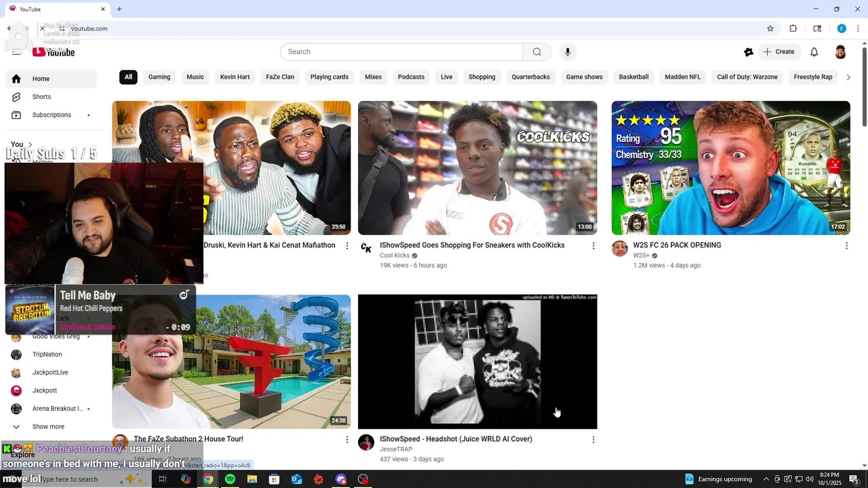Open JxckpottLive channel in sidebar
868x488 pixels.
(52, 373)
